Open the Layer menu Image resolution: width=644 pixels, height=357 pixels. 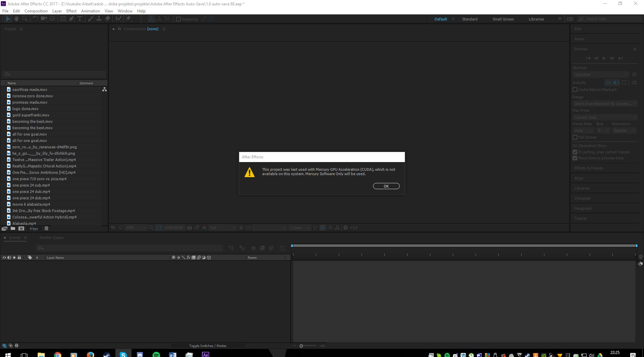click(x=57, y=11)
